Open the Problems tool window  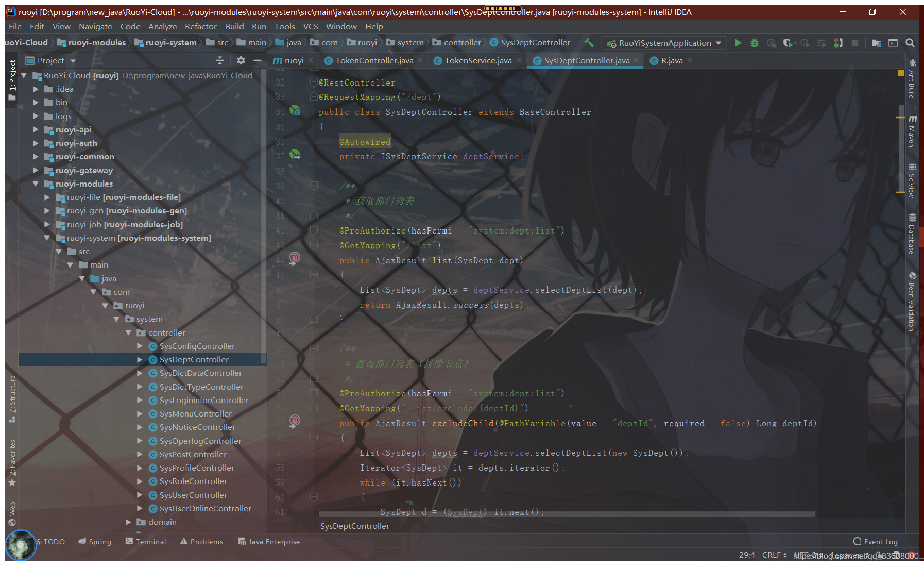pos(201,541)
